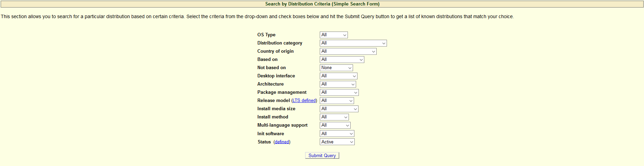
Task: Click the introductory search instructions paragraph
Action: tap(257, 16)
